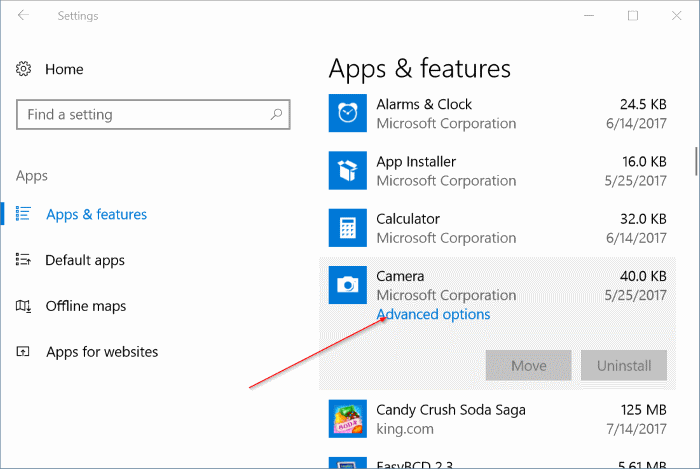Click the back arrow in Settings title bar
Viewport: 700px width, 469px height.
23,16
